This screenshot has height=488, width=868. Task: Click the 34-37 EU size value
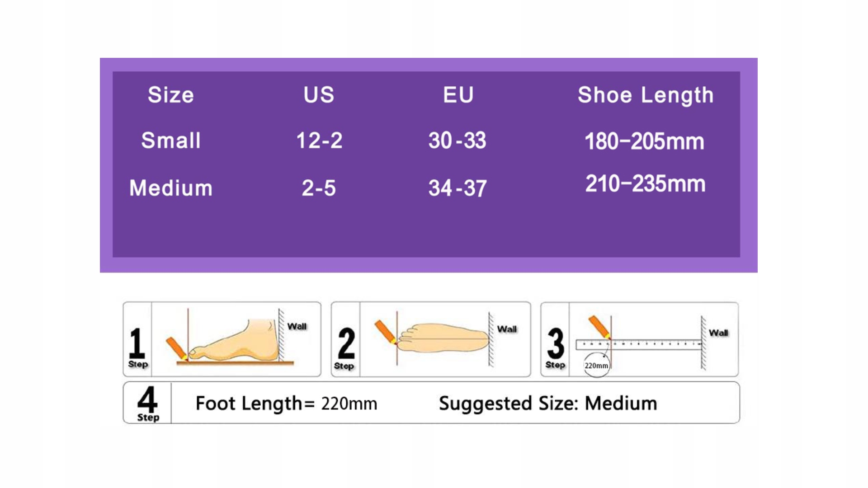[458, 188]
